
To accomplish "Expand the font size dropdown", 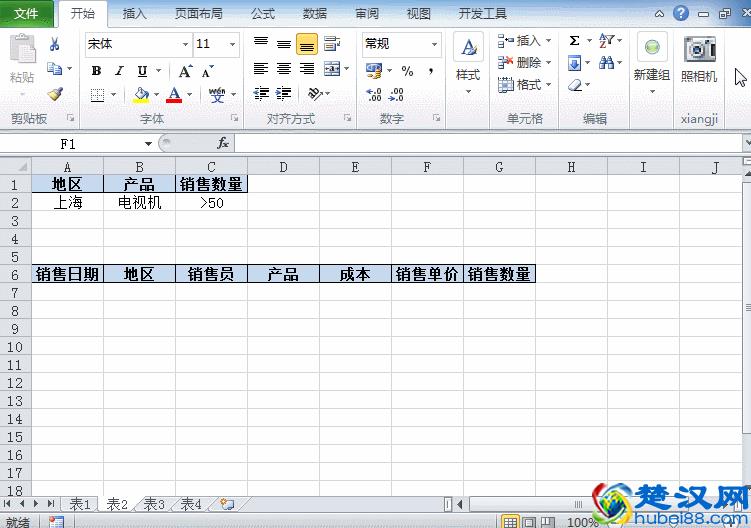I will tap(233, 44).
